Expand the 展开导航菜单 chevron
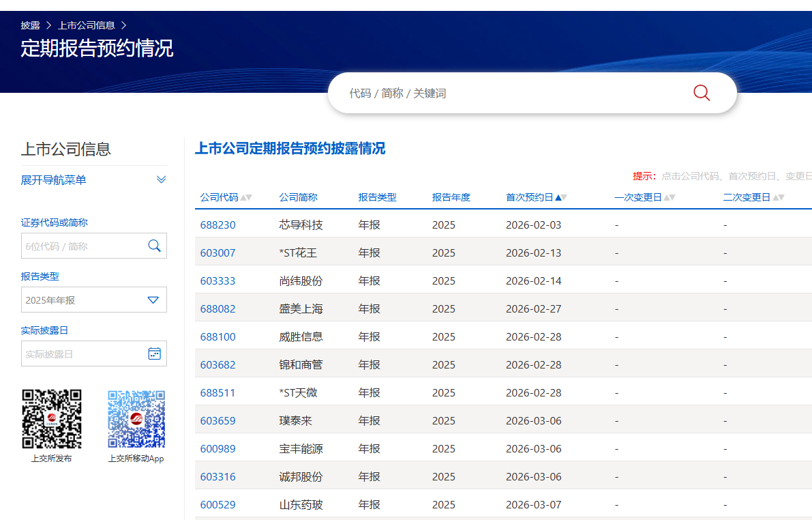This screenshot has width=812, height=520. tap(161, 180)
